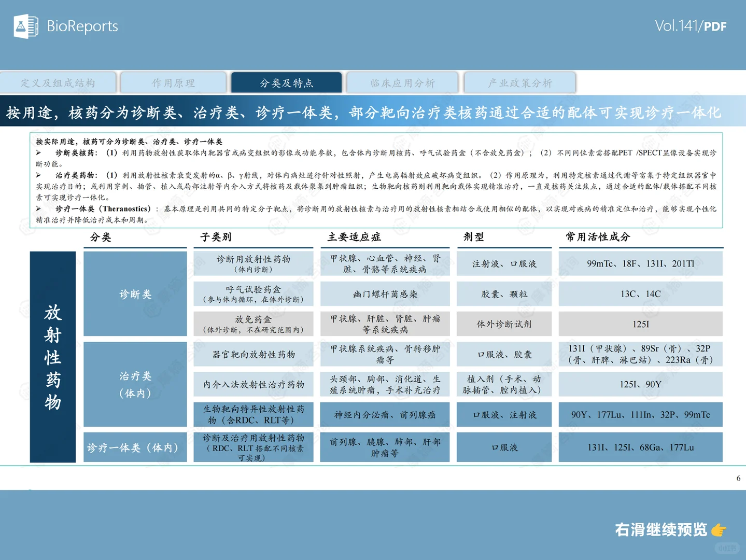Click the 常用活性成分 column header

point(597,237)
